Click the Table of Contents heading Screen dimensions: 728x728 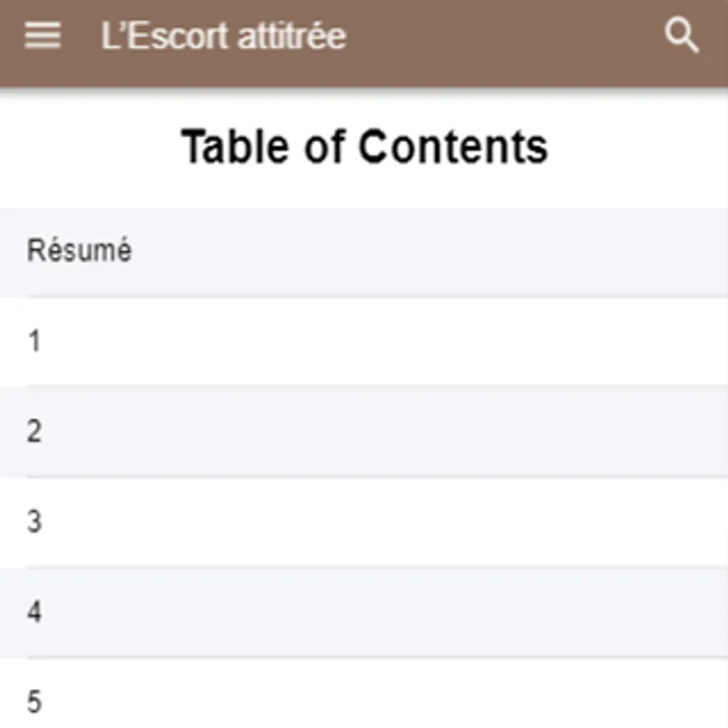(x=364, y=147)
